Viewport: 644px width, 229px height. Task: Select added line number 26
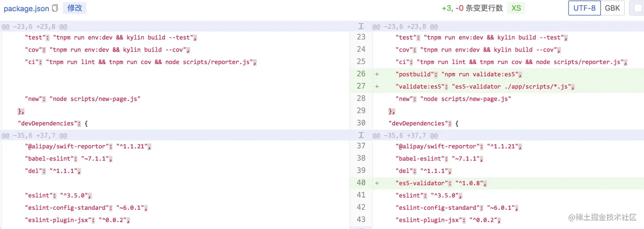point(361,74)
